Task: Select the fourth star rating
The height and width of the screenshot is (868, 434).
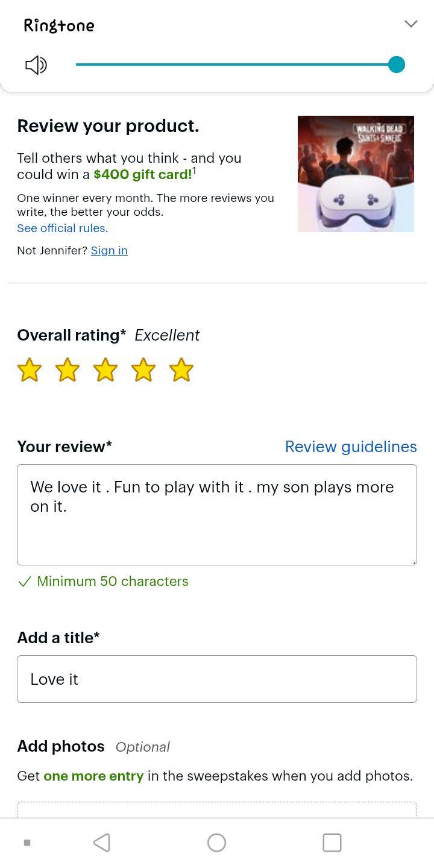Action: click(x=143, y=370)
